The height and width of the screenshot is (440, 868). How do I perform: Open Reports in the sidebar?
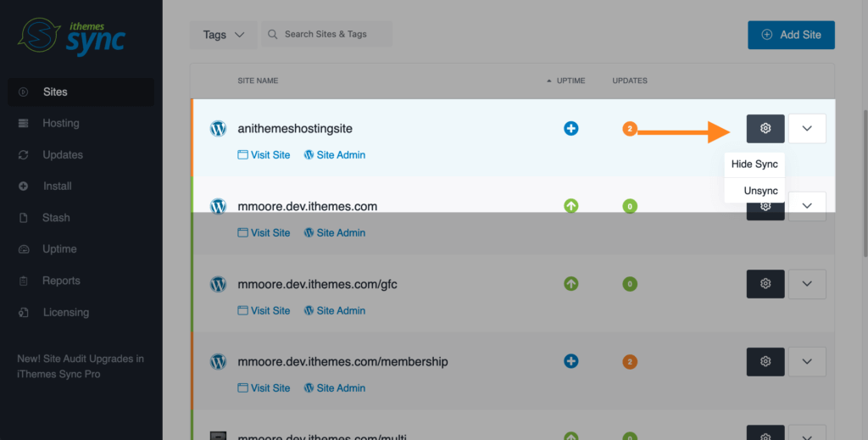pos(61,281)
